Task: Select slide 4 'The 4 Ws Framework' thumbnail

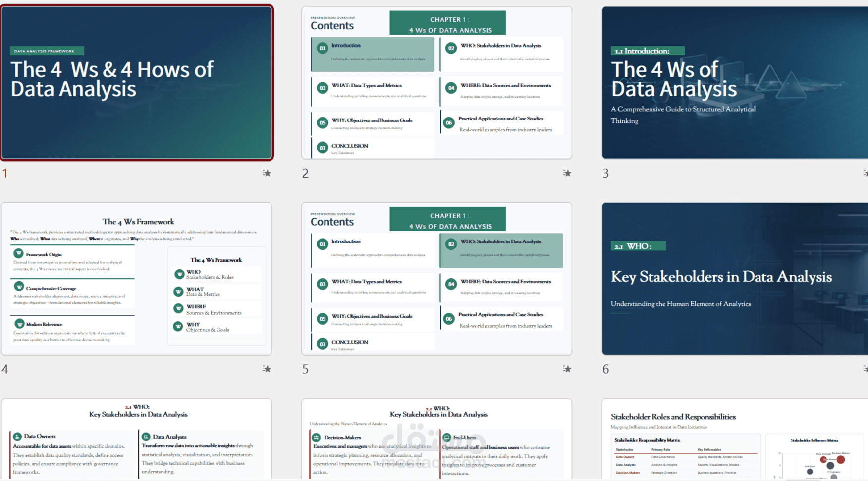Action: pos(136,279)
